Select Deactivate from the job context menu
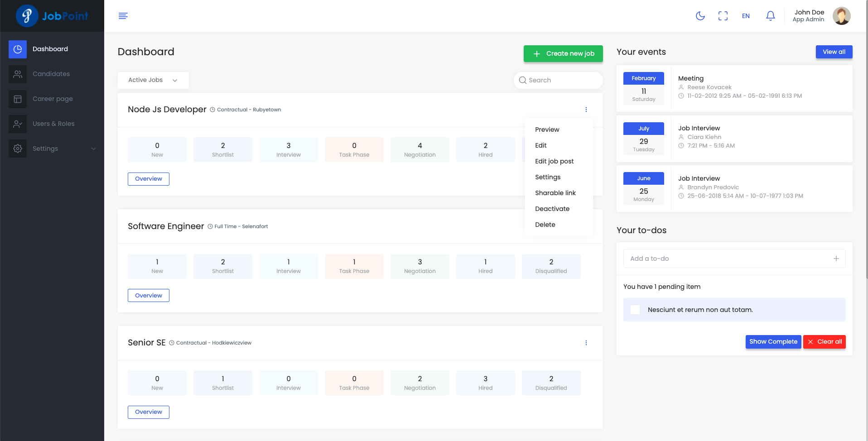Image resolution: width=868 pixels, height=441 pixels. [x=552, y=209]
